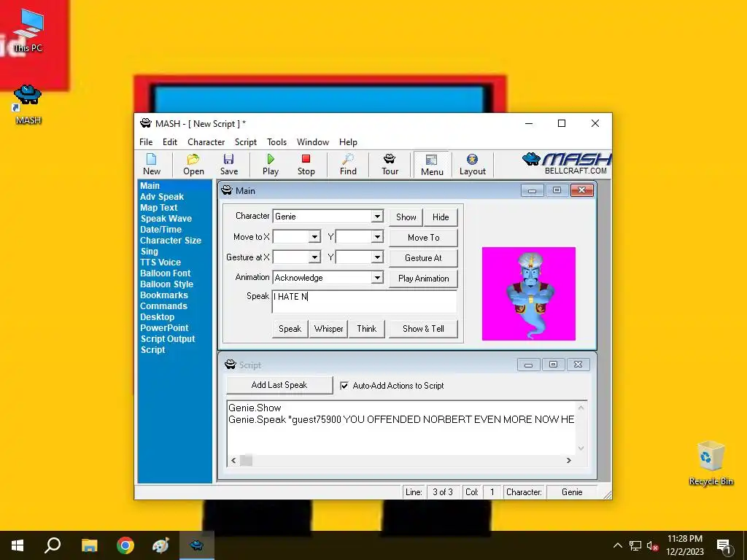Open the File menu
This screenshot has width=747, height=560.
click(x=146, y=142)
